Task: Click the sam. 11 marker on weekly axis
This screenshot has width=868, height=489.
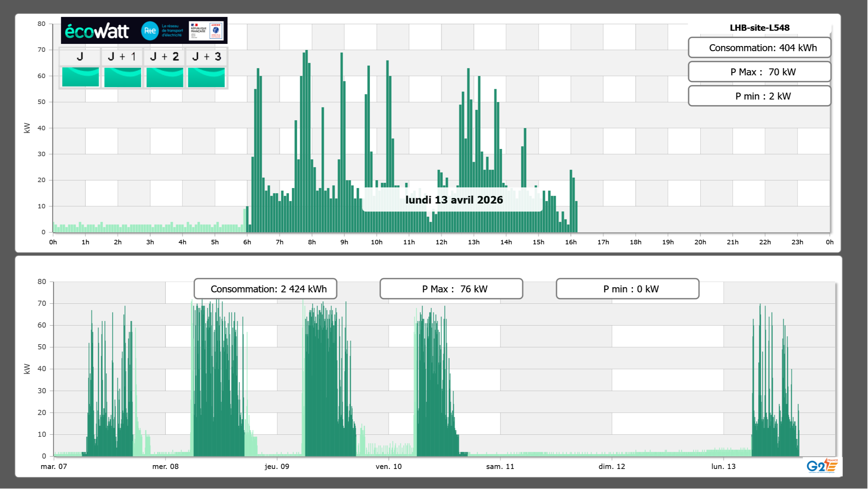Action: coord(500,466)
